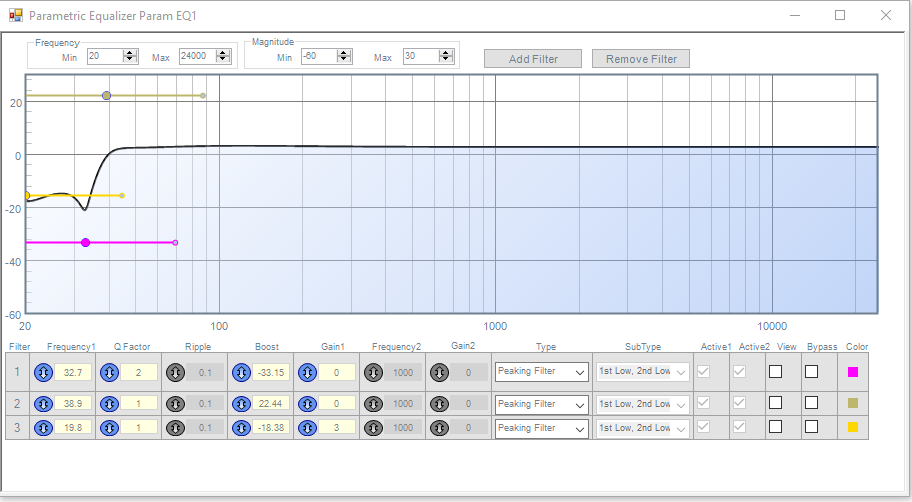Click the Add Filter button
This screenshot has height=502, width=912.
click(533, 59)
